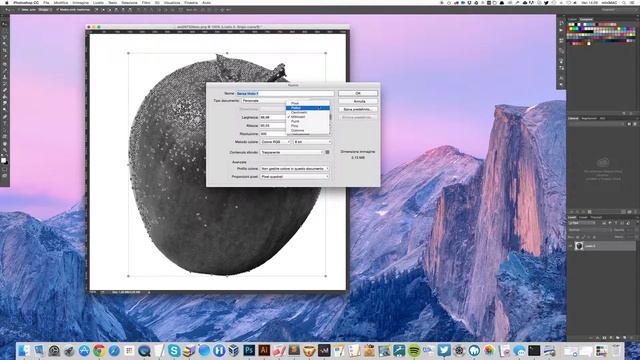Viewport: 640px width, 360px height.
Task: Click the Risoluzione value field
Action: coord(273,133)
